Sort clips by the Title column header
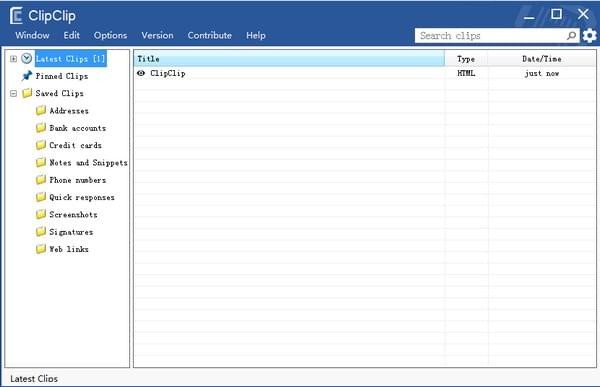The height and width of the screenshot is (387, 600). point(289,59)
